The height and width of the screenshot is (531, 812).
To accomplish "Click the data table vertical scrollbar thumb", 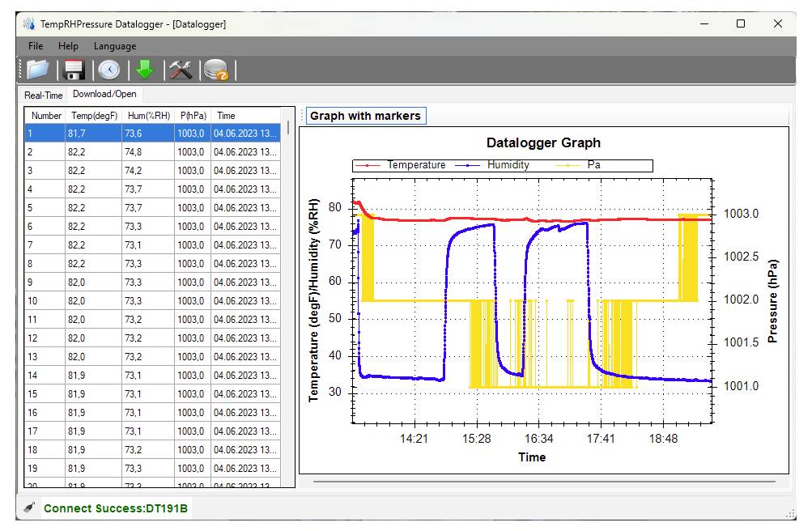I will tap(288, 127).
